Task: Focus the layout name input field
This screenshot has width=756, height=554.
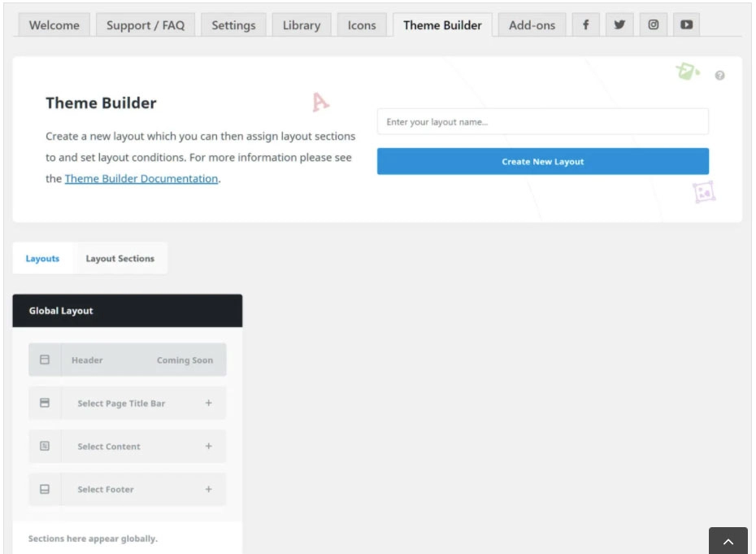Action: pyautogui.click(x=542, y=122)
